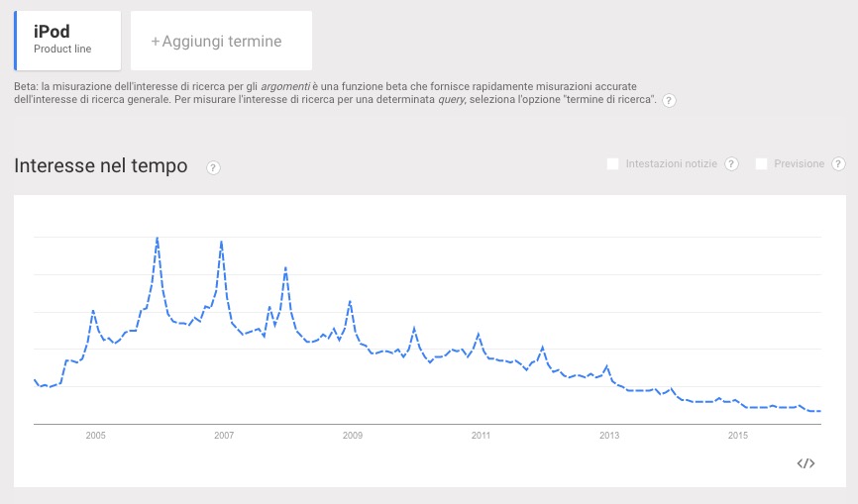Select the iPod search term card
This screenshot has width=858, height=504.
(67, 41)
